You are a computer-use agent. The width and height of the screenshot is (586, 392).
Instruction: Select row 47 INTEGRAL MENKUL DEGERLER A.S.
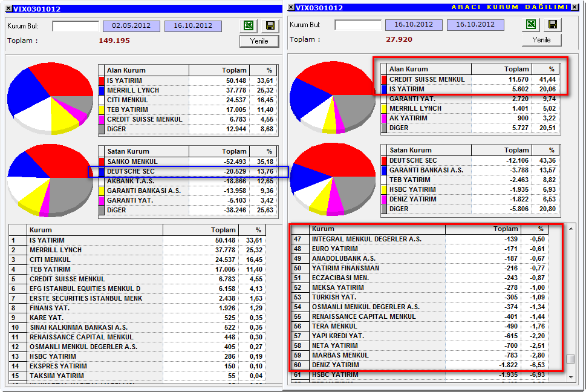(420, 239)
